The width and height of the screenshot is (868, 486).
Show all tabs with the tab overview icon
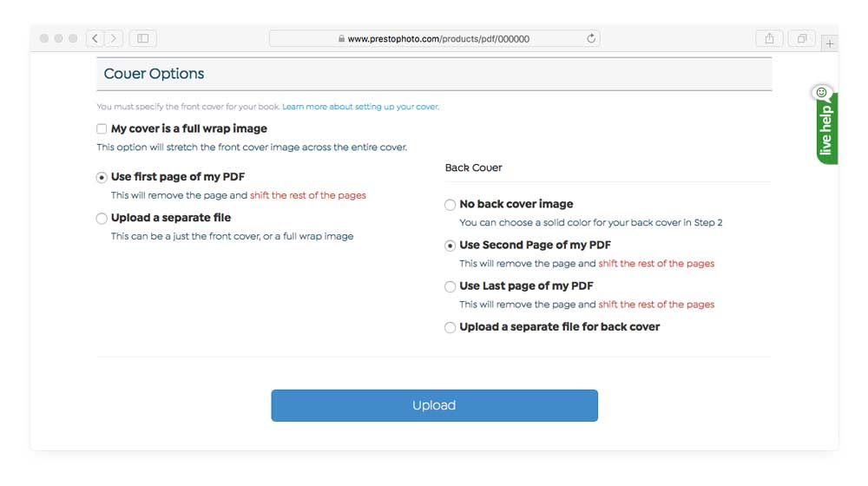[x=801, y=38]
